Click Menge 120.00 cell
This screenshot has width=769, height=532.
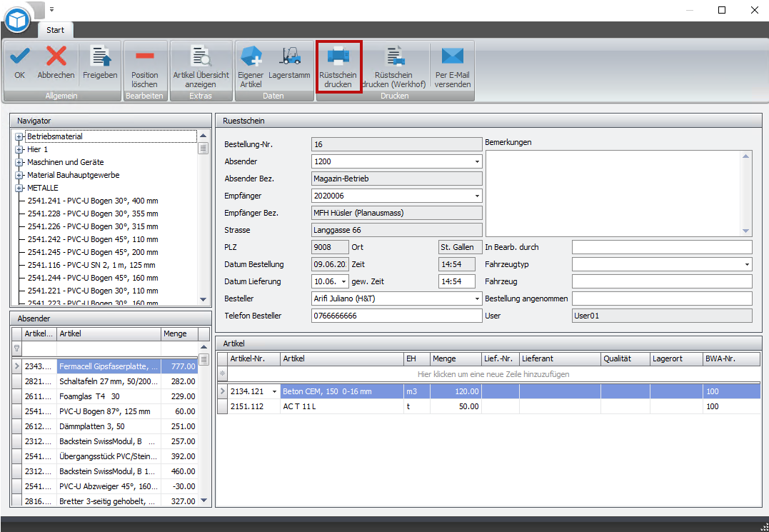[456, 391]
